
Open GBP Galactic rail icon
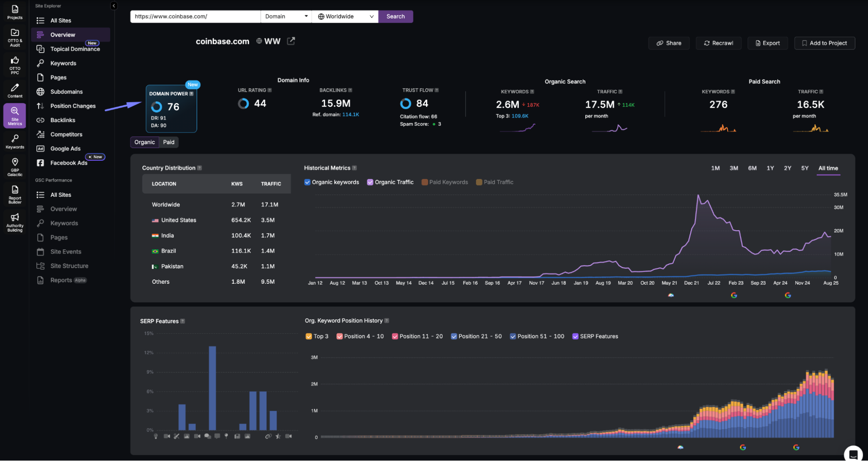pyautogui.click(x=15, y=167)
